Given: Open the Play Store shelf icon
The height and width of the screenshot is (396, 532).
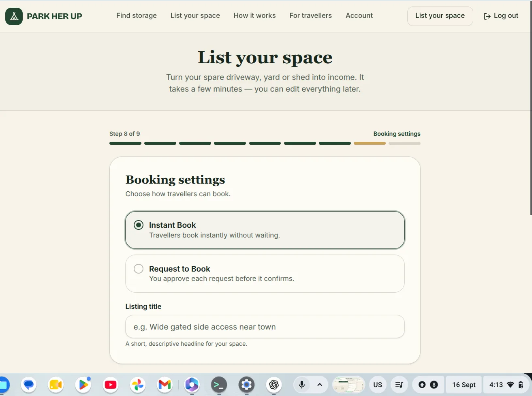Looking at the screenshot, I should [x=83, y=385].
